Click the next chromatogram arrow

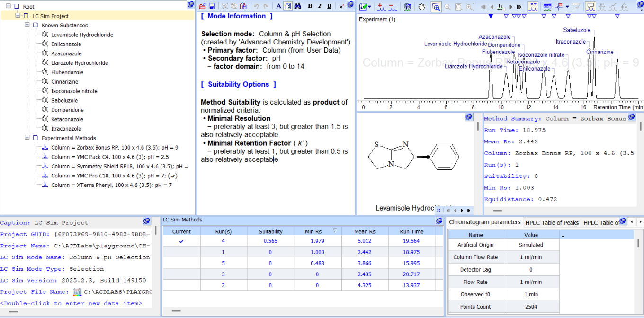coord(510,7)
